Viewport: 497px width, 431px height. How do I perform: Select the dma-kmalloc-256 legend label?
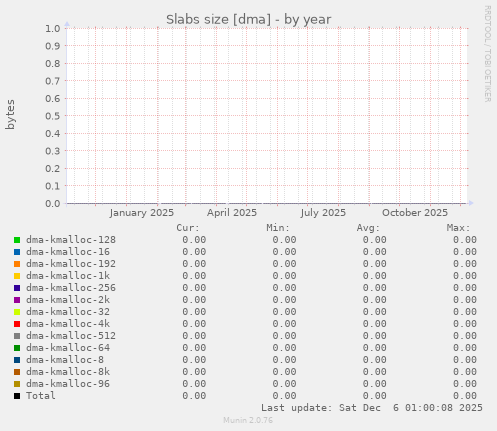point(71,288)
